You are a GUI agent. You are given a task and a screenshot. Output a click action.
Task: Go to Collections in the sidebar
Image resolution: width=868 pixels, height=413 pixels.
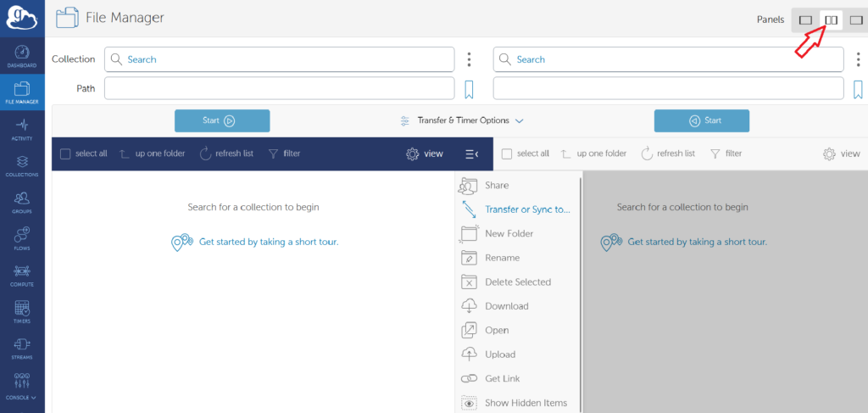pos(22,165)
